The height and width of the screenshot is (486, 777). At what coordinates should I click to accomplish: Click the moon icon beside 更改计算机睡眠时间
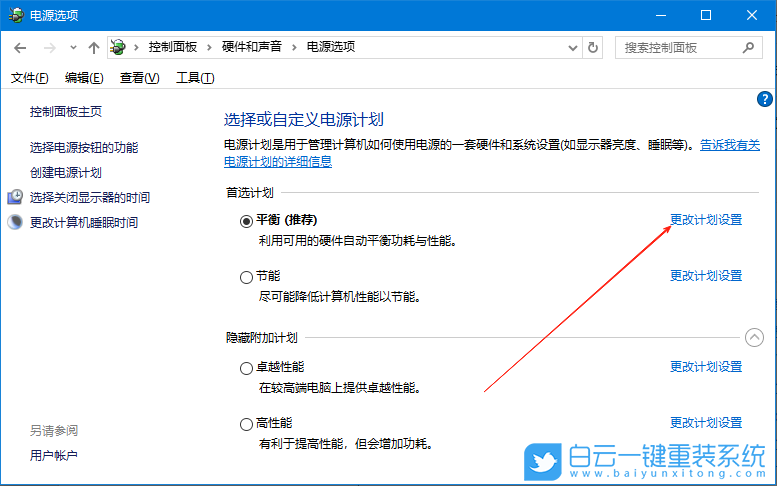pyautogui.click(x=15, y=222)
